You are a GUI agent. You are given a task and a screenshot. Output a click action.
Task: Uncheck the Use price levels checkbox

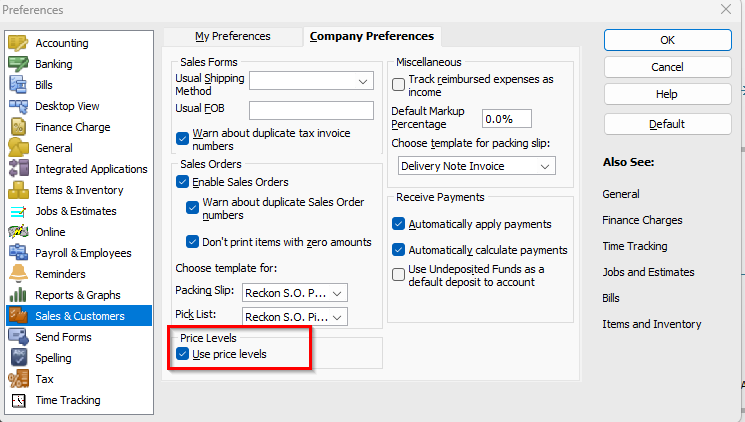click(182, 354)
